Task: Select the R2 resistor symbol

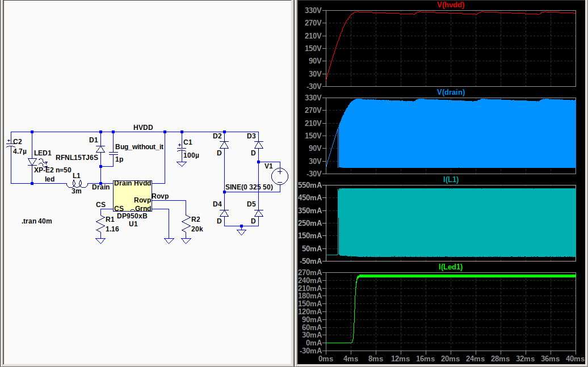Action: (186, 225)
